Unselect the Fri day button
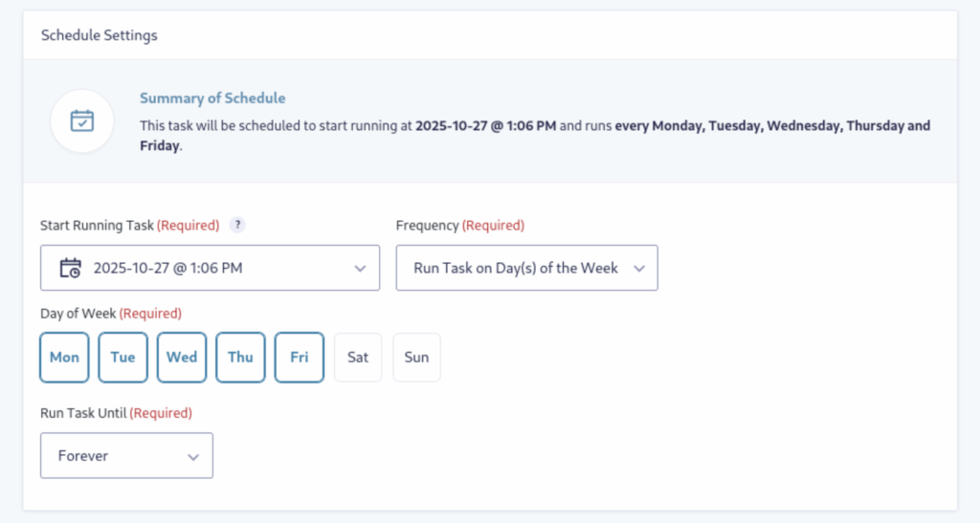The image size is (980, 523). pos(299,358)
